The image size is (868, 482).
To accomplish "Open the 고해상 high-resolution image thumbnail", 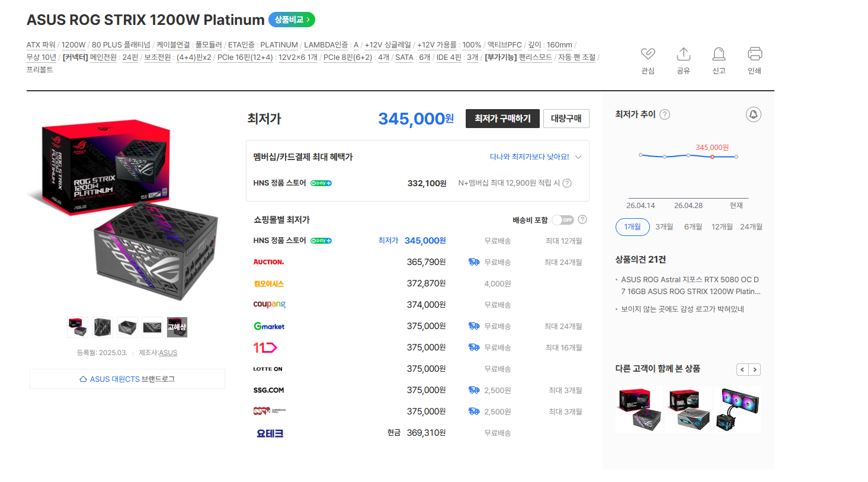I will tap(177, 327).
